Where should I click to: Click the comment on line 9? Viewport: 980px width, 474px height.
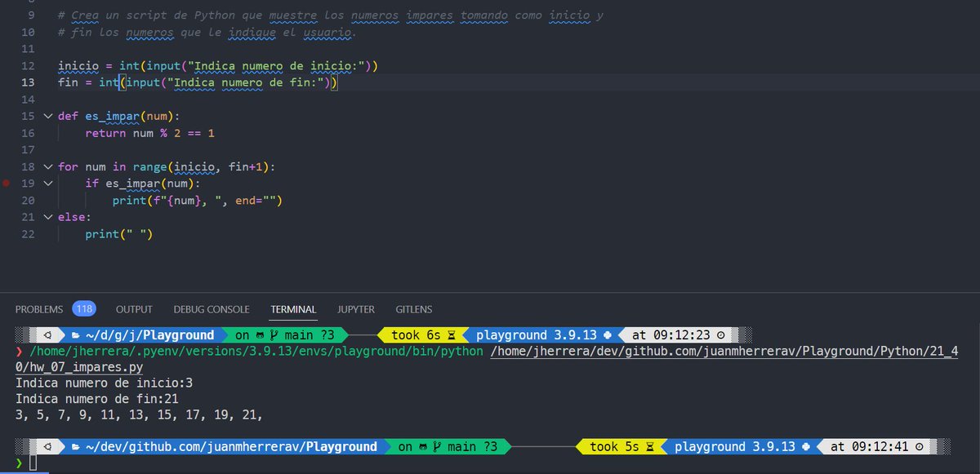(331, 16)
